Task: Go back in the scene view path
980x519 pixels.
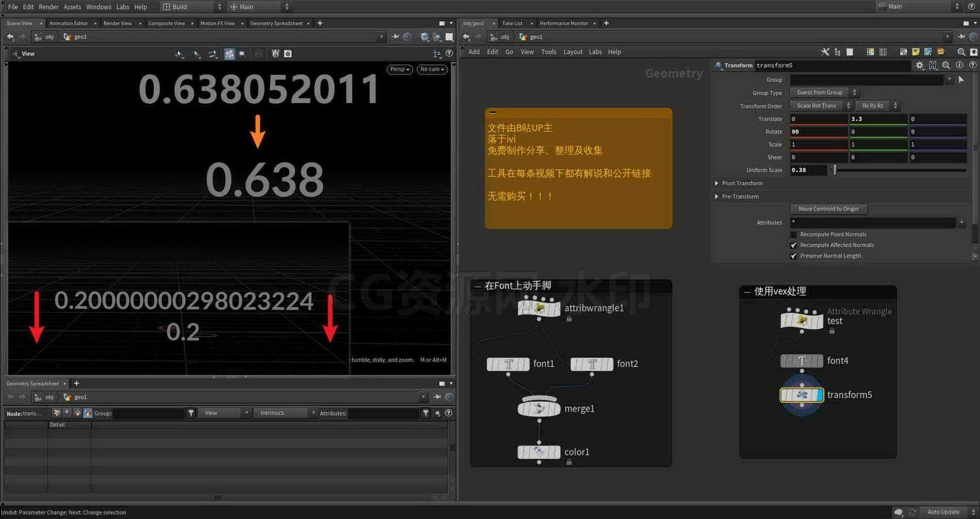Action: tap(10, 37)
